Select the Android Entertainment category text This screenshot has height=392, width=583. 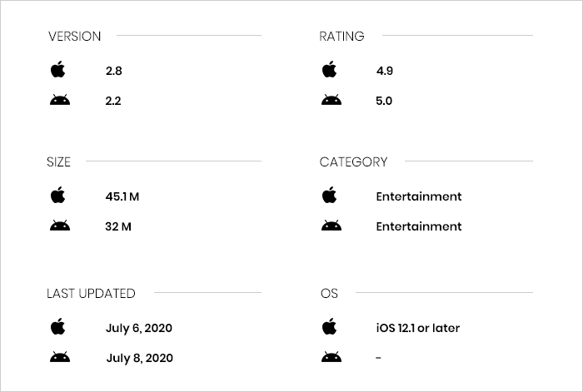click(x=419, y=226)
